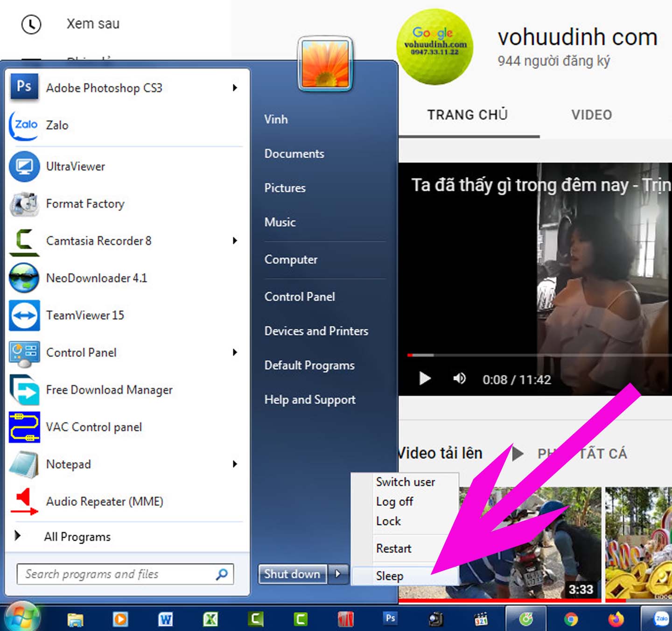Open Documents from Start menu right pane

click(294, 154)
